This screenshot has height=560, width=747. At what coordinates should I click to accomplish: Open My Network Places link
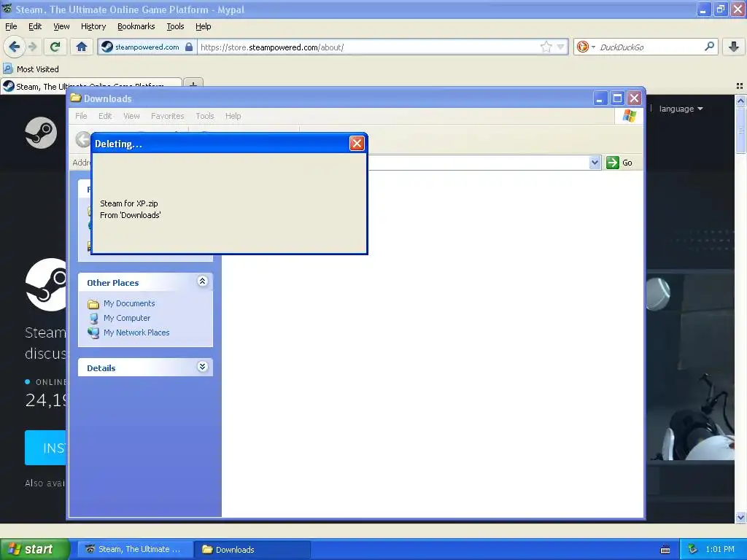click(136, 332)
